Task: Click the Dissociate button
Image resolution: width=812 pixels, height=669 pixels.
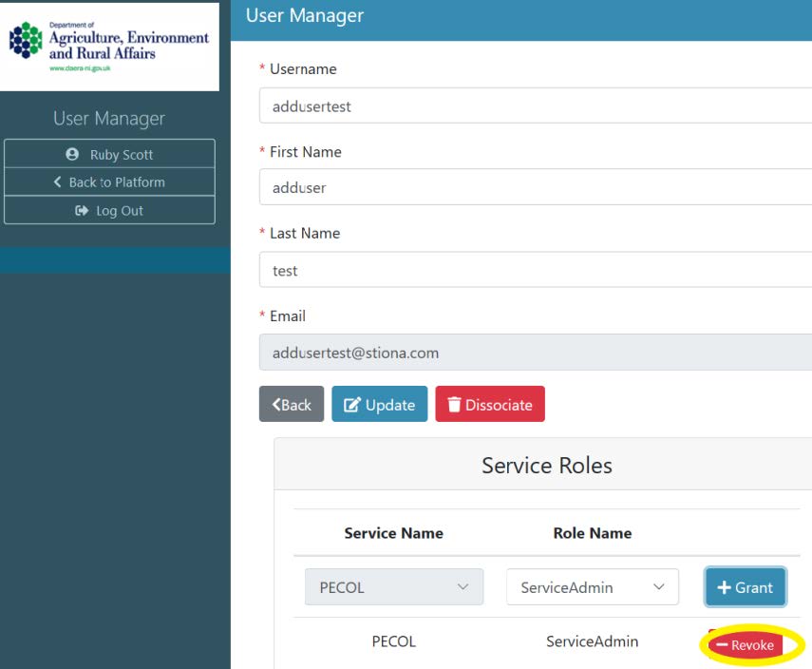Action: 490,404
